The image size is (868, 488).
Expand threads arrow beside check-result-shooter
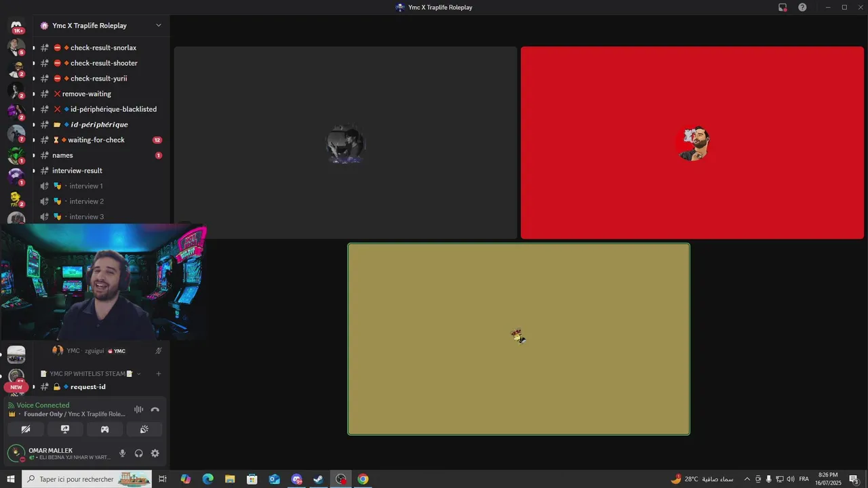pyautogui.click(x=33, y=63)
